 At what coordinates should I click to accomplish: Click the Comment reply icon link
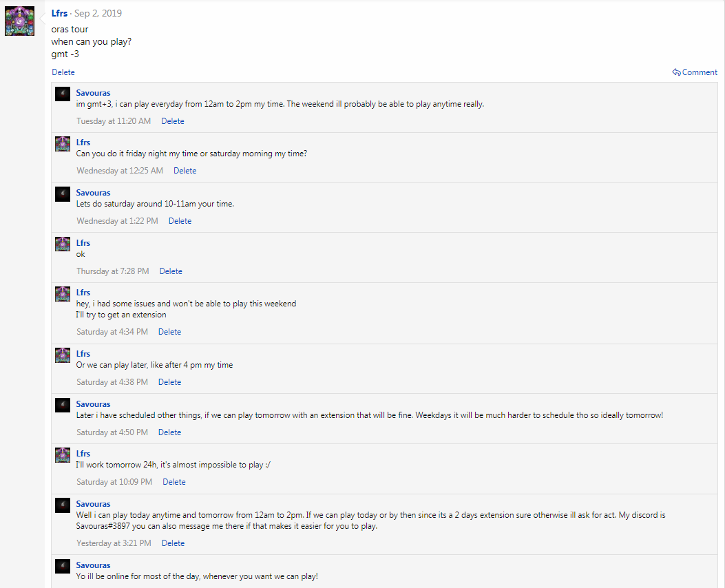695,72
